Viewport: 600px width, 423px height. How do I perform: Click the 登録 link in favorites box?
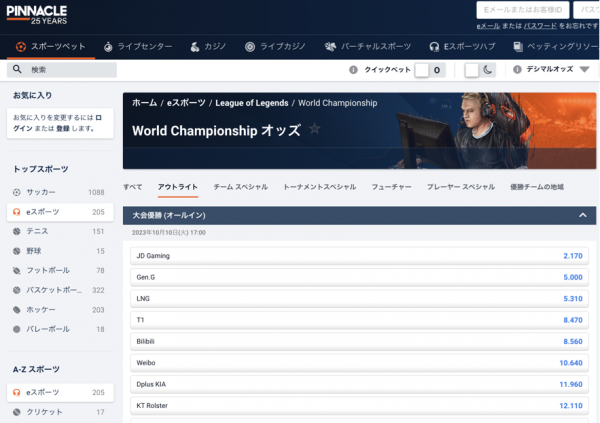(63, 128)
